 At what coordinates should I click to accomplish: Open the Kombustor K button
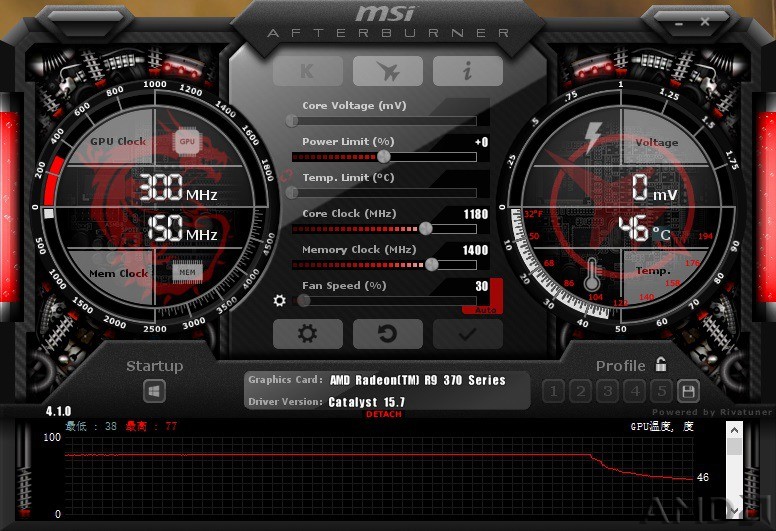(x=307, y=71)
